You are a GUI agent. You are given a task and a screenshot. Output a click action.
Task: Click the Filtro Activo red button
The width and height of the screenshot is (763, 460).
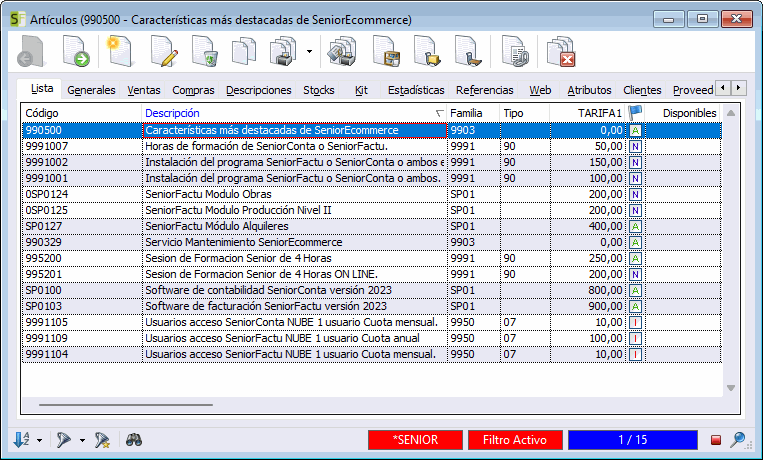(x=515, y=440)
